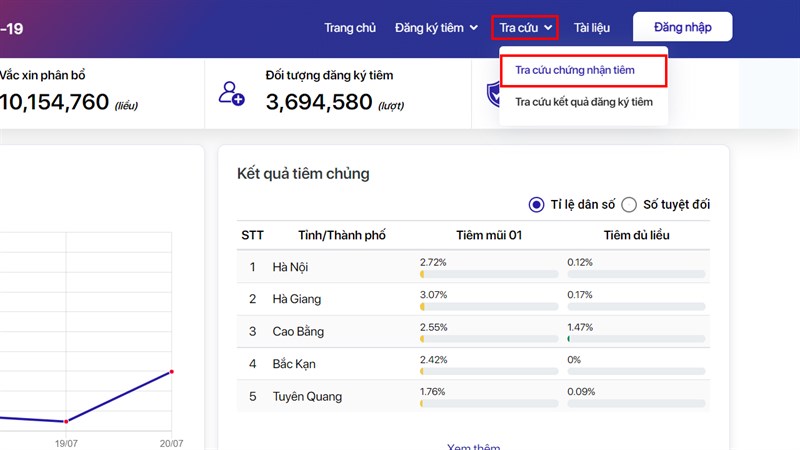Image resolution: width=800 pixels, height=450 pixels.
Task: Click the 2.72% value for Hà Nội
Action: click(x=433, y=262)
